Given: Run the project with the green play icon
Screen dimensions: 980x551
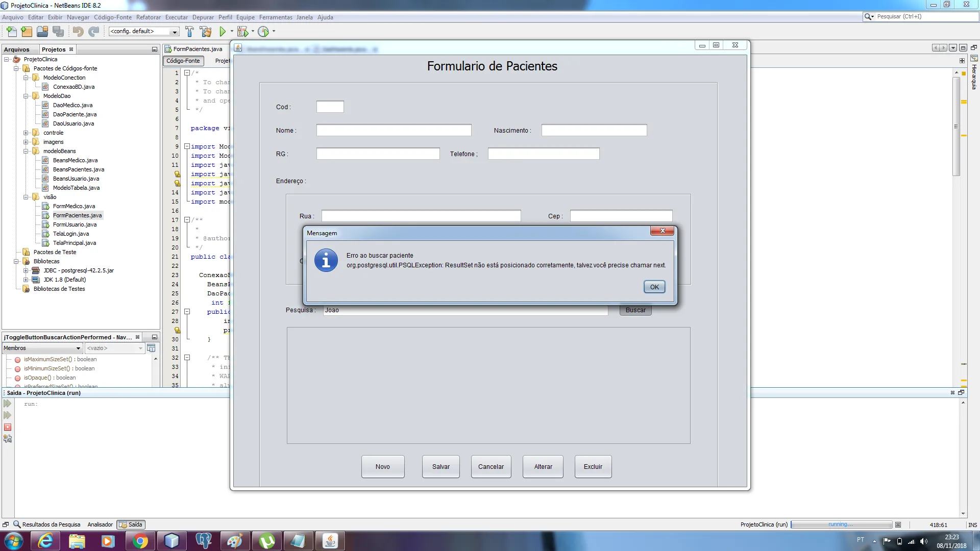Looking at the screenshot, I should (x=223, y=32).
